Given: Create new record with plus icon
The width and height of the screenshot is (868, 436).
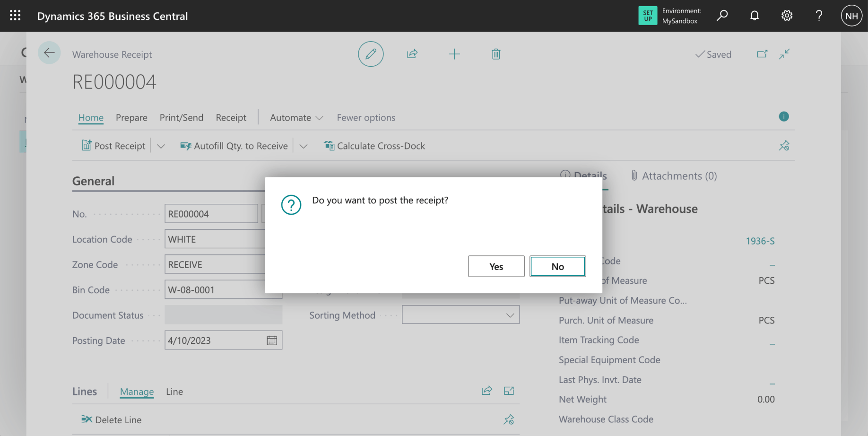Looking at the screenshot, I should click(x=454, y=54).
